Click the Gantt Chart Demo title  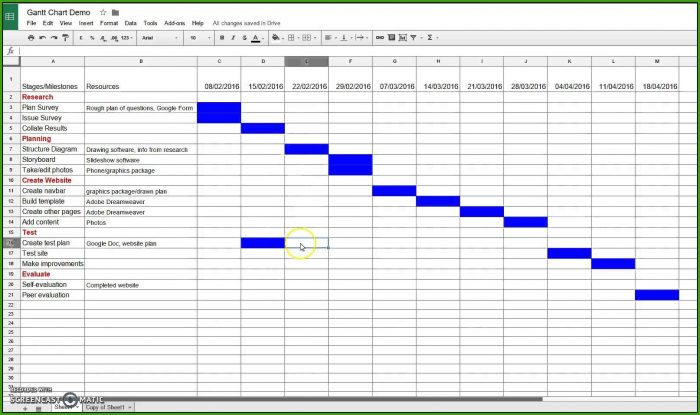[58, 12]
